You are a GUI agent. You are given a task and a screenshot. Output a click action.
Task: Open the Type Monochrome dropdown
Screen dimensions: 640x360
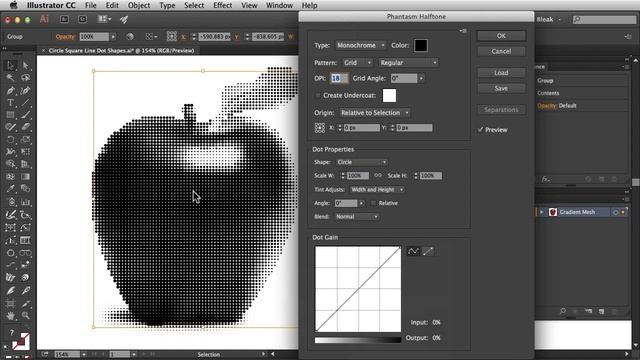tap(360, 45)
